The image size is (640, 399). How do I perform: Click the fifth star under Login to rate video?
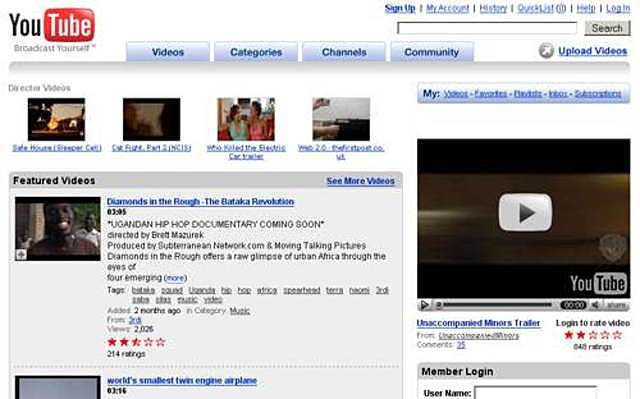(618, 335)
